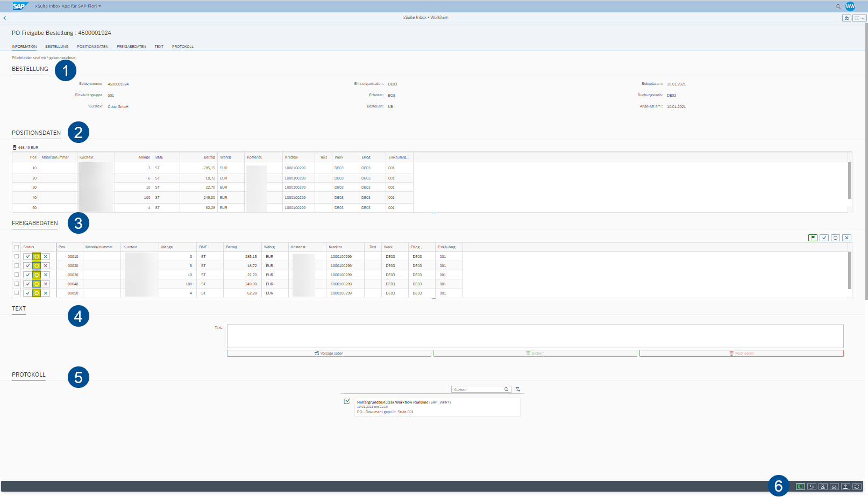Click the refresh icon in the bottom action bar
Screen dimensions: 868x497
pos(856,487)
